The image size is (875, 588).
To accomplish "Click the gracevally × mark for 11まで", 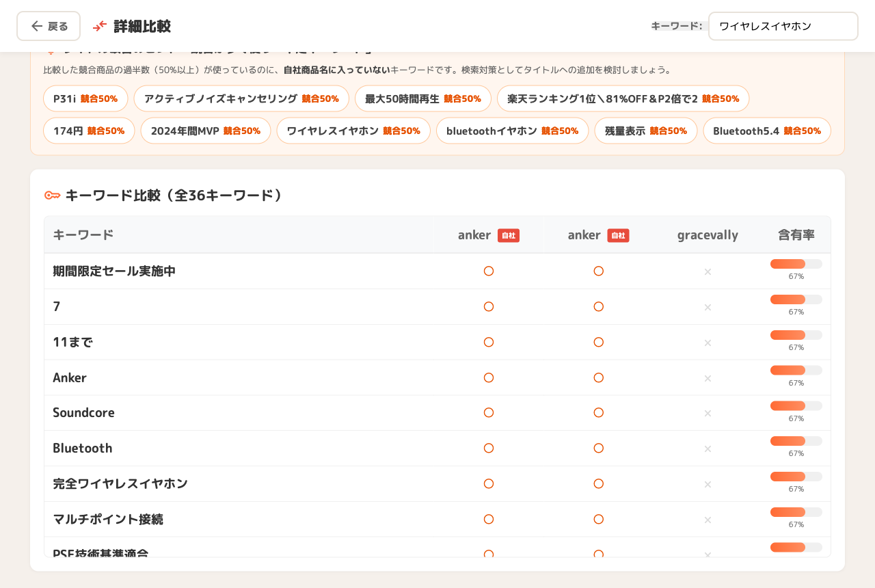I will (x=708, y=343).
